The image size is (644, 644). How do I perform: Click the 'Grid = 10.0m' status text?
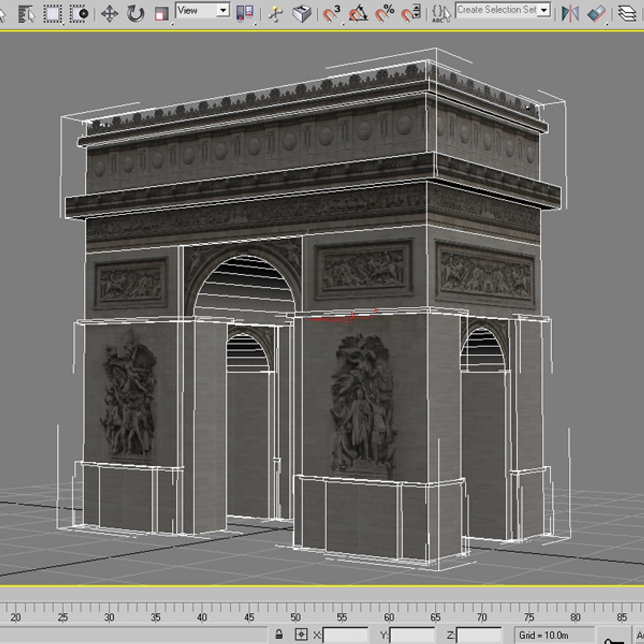[x=543, y=636]
